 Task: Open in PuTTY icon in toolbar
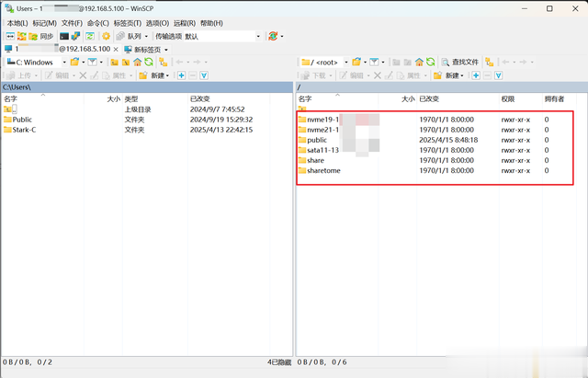coord(75,37)
